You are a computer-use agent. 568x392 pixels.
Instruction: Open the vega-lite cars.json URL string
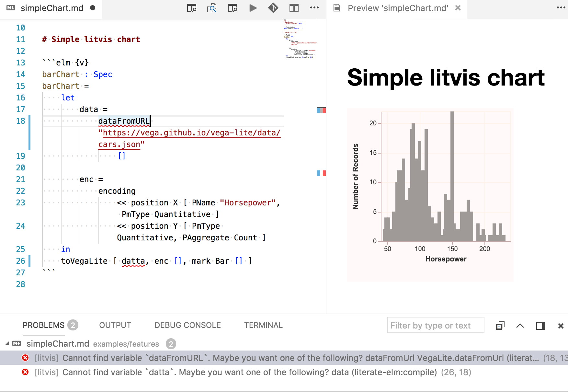[x=189, y=138]
